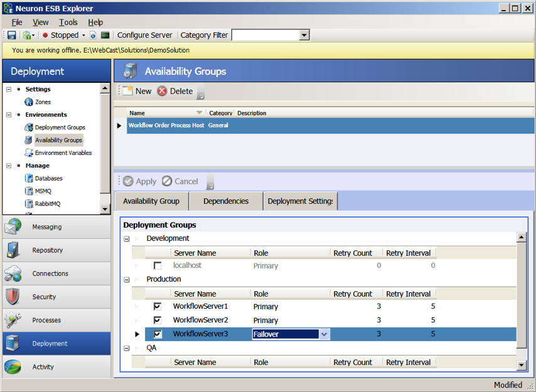Click the Primary role of WorkflowServer2
Screen dimensions: 536x392
pyautogui.click(x=265, y=320)
